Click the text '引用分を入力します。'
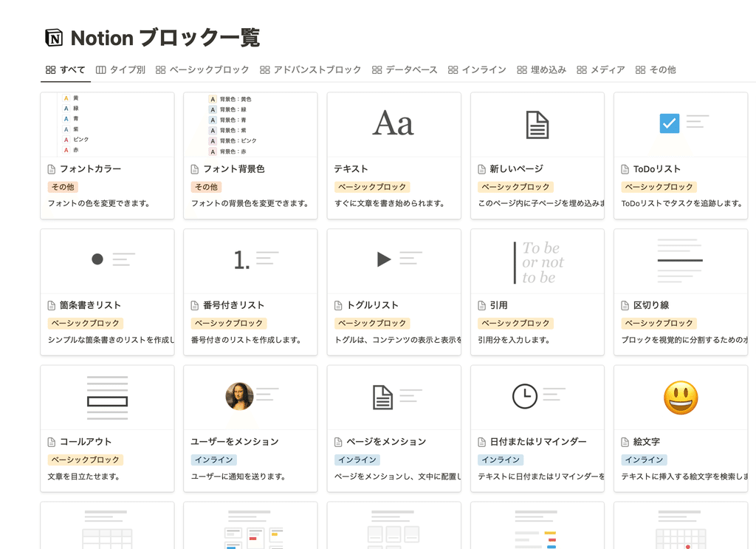The width and height of the screenshot is (756, 549). coord(514,340)
